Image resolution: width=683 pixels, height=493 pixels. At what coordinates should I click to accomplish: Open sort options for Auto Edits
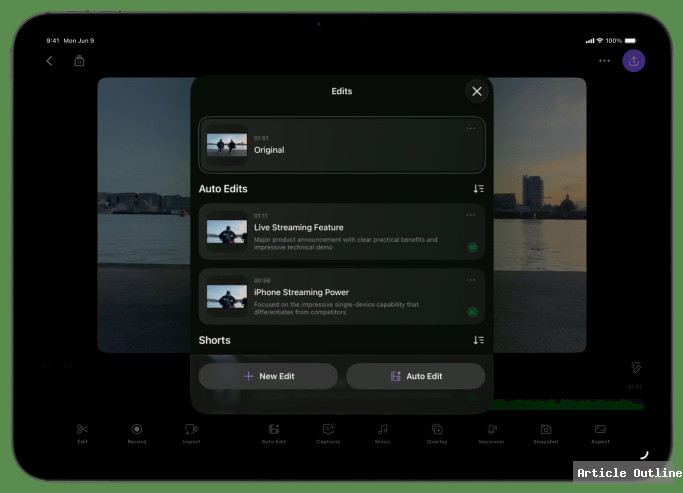pos(478,189)
